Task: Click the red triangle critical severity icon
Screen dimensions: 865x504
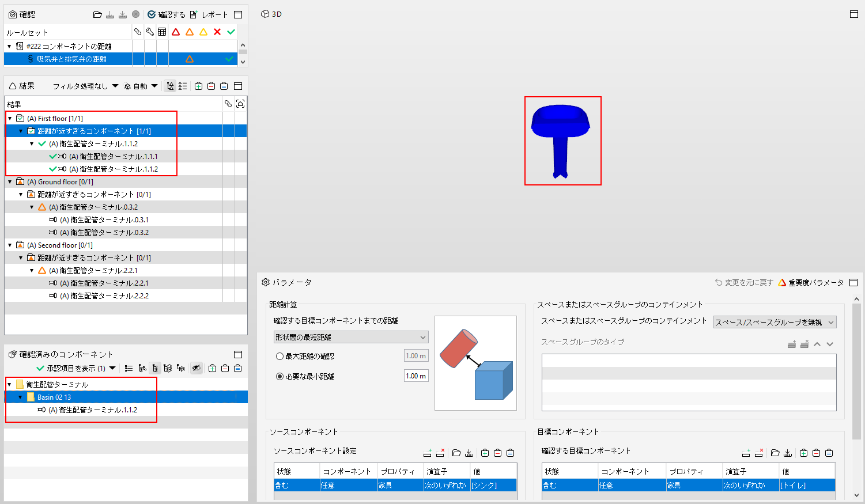Action: (x=176, y=32)
